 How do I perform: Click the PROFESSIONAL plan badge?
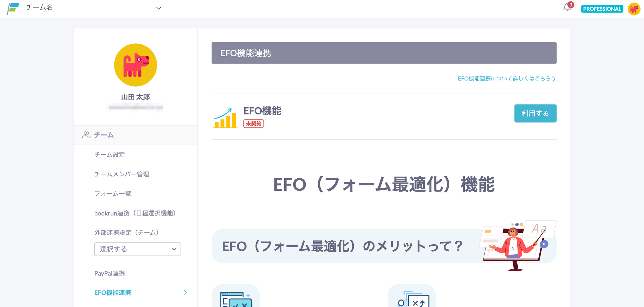point(602,9)
